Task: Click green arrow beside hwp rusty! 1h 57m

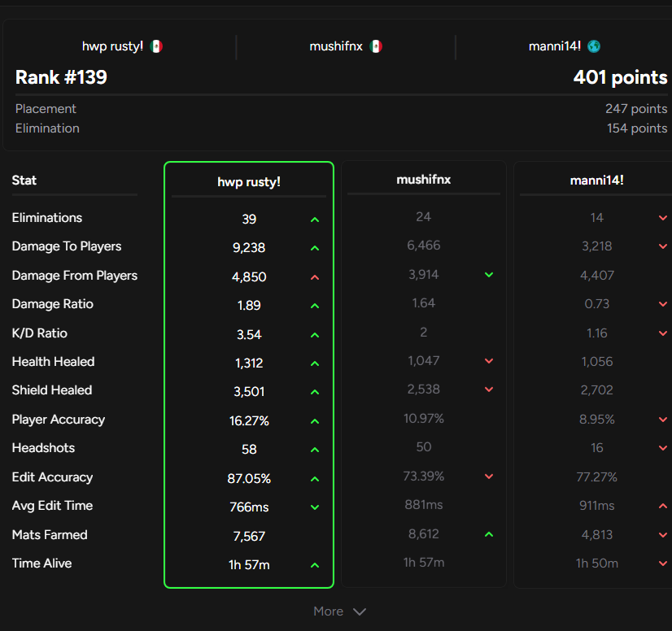Action: [x=315, y=565]
